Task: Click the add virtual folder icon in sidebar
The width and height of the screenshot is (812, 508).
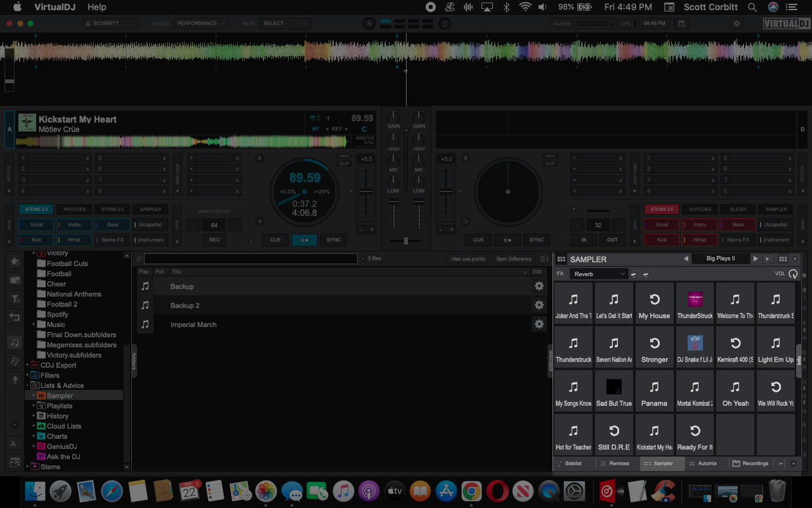Action: pyautogui.click(x=15, y=279)
